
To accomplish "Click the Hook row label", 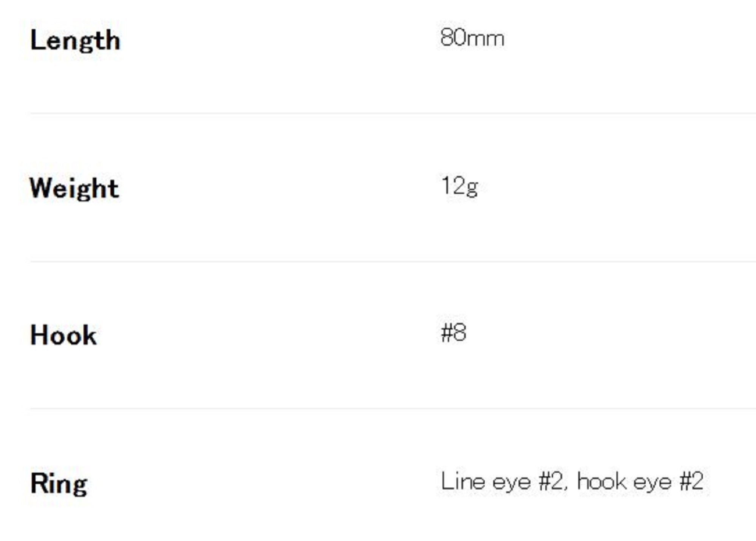I will click(64, 335).
